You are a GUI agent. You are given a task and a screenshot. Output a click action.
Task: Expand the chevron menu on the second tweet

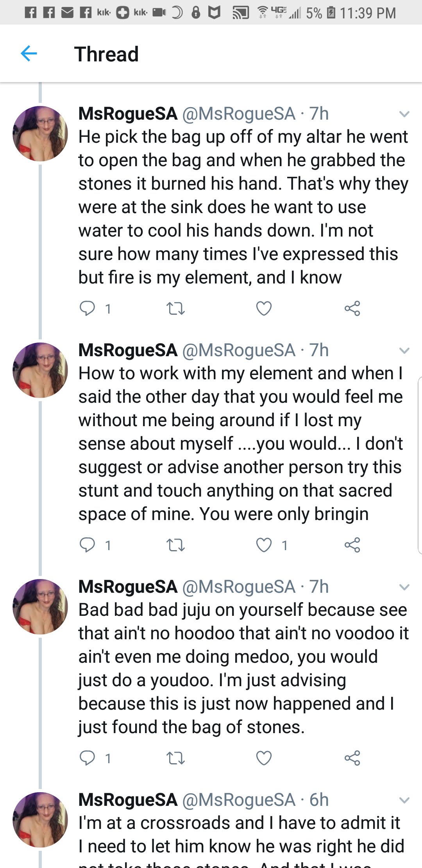[x=404, y=351]
